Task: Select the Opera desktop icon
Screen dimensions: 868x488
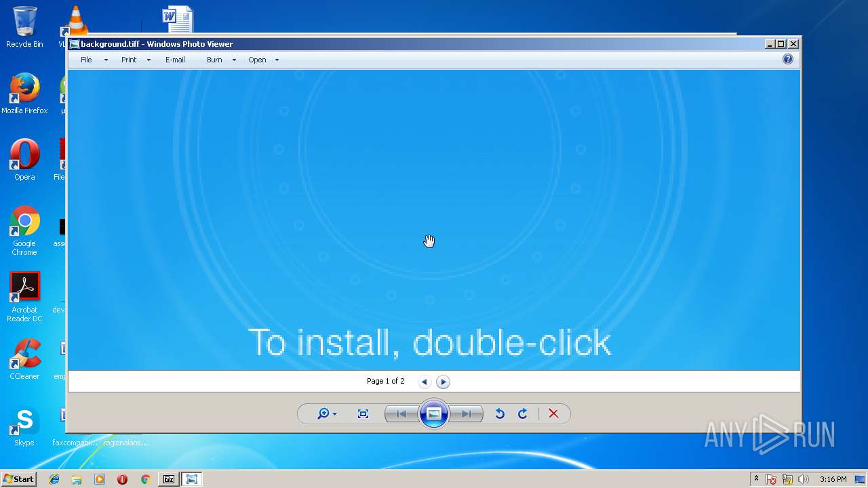Action: [24, 160]
